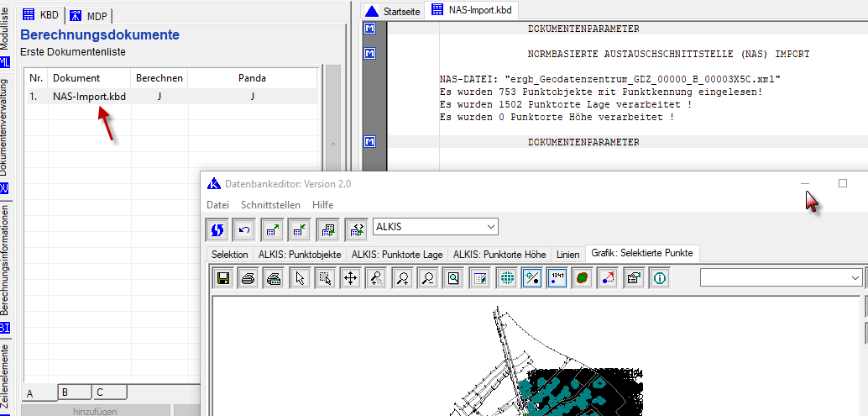Image resolution: width=868 pixels, height=416 pixels.
Task: Click the first M marker beside DOKUMENTENPARAMETER
Action: pyautogui.click(x=369, y=29)
